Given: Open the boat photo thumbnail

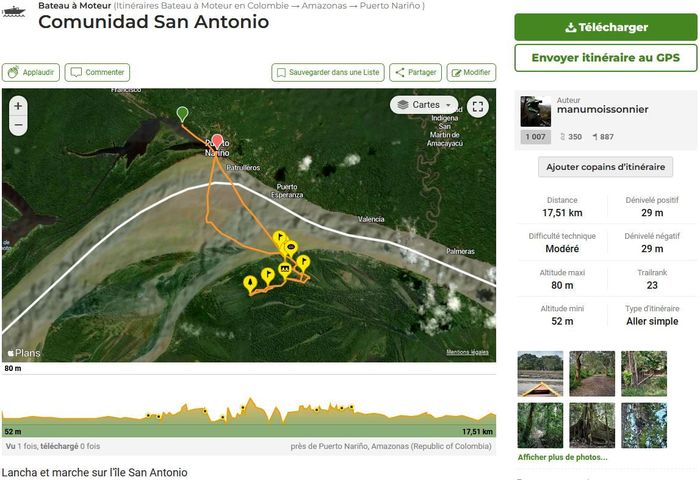Looking at the screenshot, I should point(540,373).
